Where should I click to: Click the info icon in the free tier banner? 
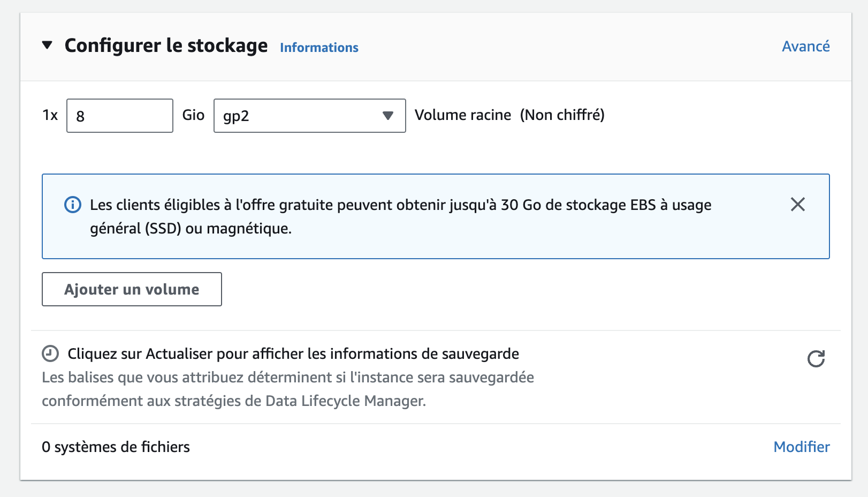(72, 205)
